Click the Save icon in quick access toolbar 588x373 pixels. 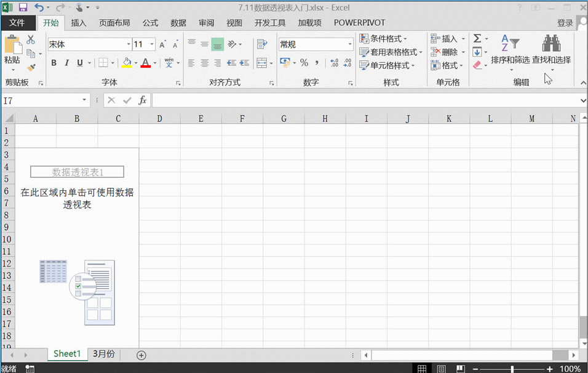pos(23,7)
